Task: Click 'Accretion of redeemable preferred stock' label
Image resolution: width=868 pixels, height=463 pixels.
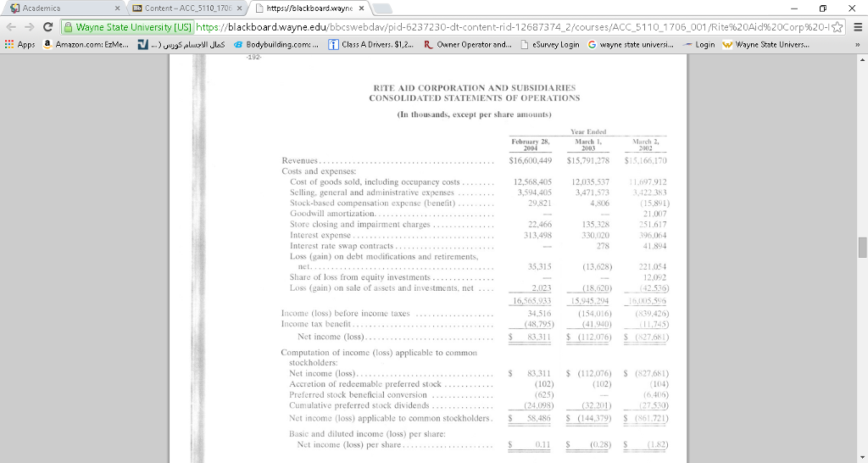Action: pos(365,384)
